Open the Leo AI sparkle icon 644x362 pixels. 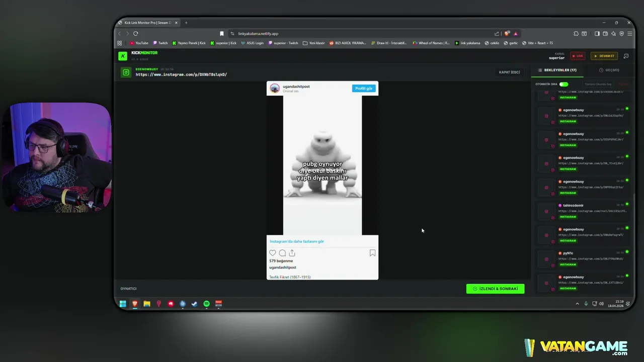point(613,34)
